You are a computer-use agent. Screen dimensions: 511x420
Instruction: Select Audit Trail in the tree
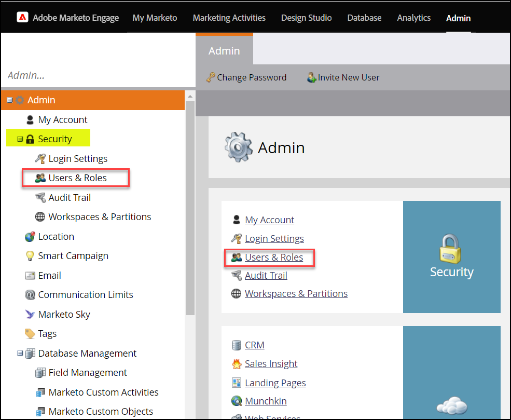pyautogui.click(x=70, y=198)
